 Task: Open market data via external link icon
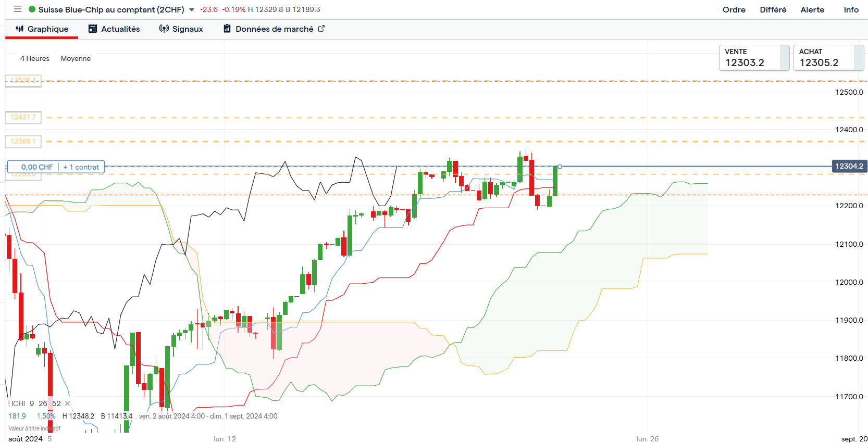click(x=321, y=29)
